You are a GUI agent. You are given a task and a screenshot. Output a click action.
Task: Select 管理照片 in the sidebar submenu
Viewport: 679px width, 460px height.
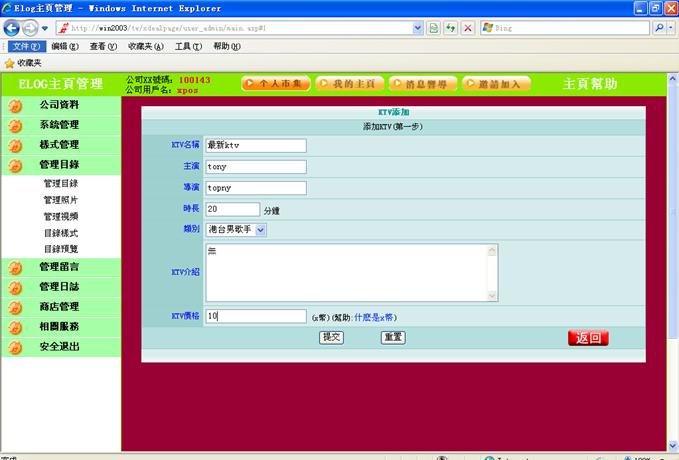tap(60, 200)
